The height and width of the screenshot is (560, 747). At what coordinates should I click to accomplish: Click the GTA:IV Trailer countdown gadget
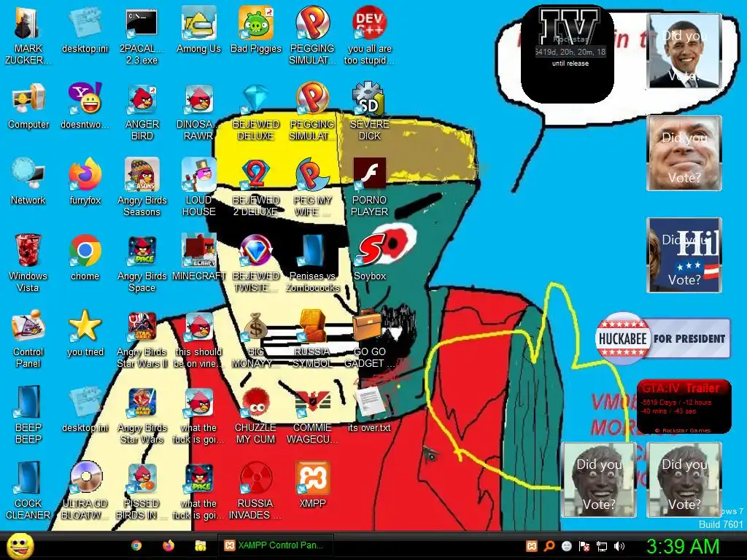click(x=684, y=406)
